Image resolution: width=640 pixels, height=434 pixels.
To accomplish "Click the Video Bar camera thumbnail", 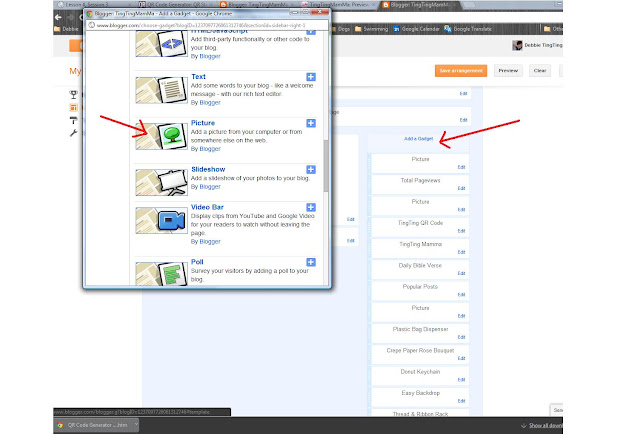I will [x=162, y=220].
